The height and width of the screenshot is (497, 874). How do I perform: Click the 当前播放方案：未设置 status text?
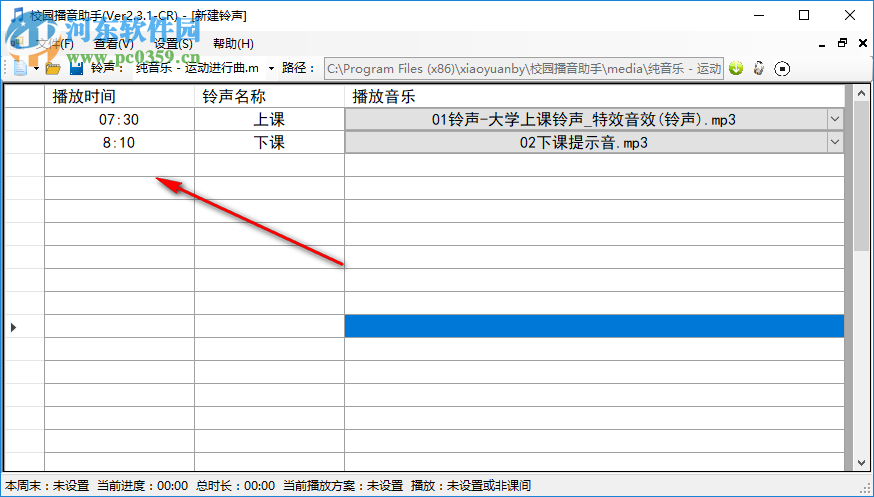click(x=343, y=486)
